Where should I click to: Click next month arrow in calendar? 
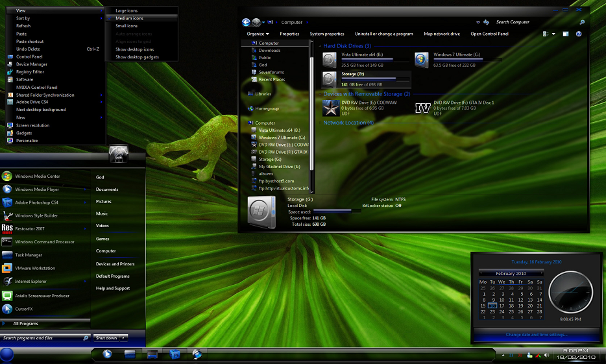tap(542, 273)
